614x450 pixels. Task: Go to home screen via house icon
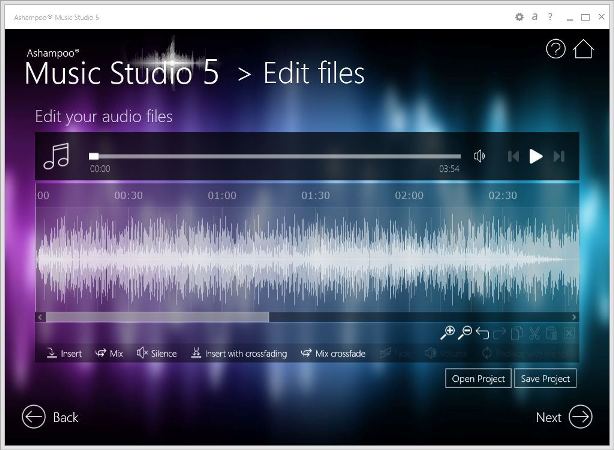(583, 49)
